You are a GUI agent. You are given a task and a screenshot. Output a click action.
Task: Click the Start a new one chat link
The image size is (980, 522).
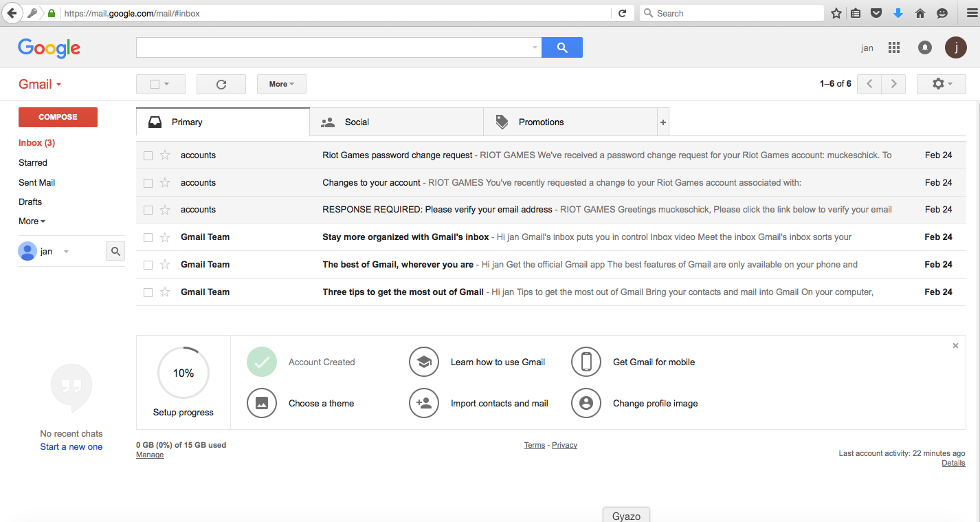point(71,447)
